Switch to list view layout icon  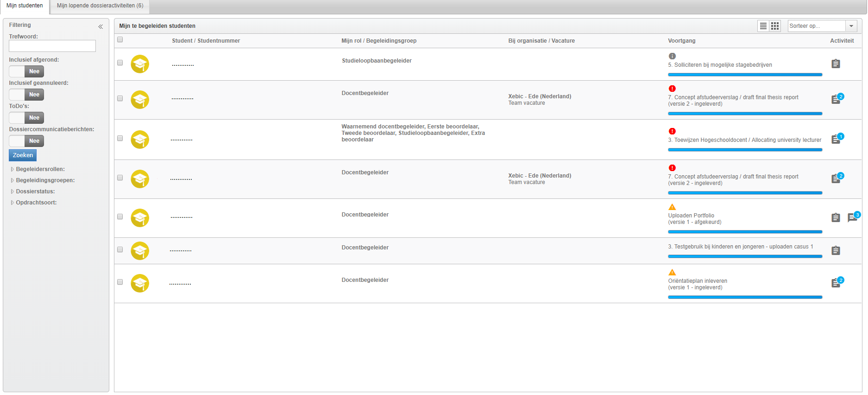[763, 26]
